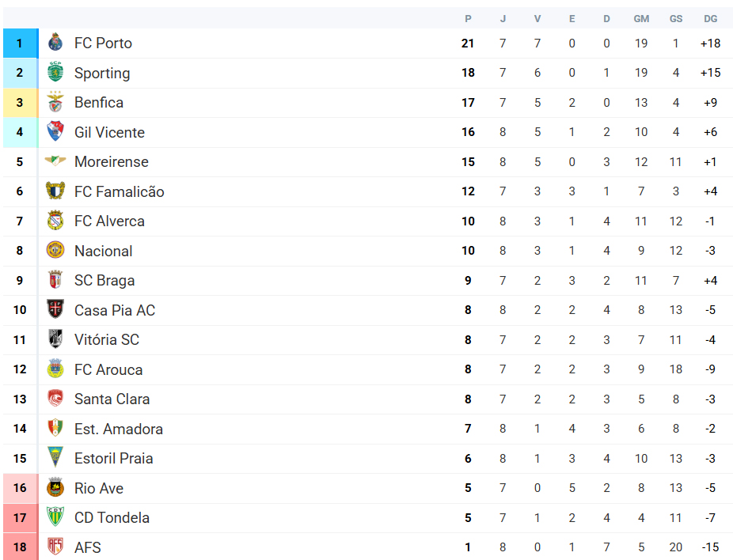Image resolution: width=733 pixels, height=560 pixels.
Task: Click the Benfica eagle crest
Action: point(55,102)
